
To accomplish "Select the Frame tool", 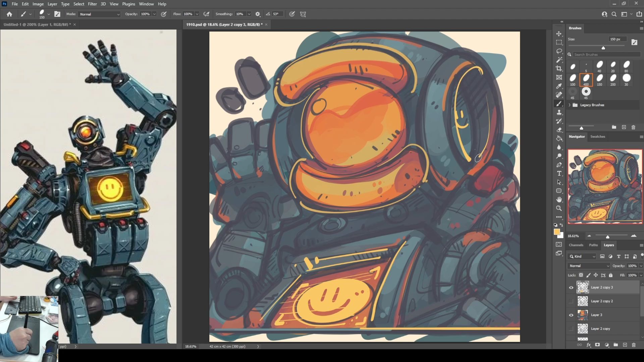I will 559,77.
